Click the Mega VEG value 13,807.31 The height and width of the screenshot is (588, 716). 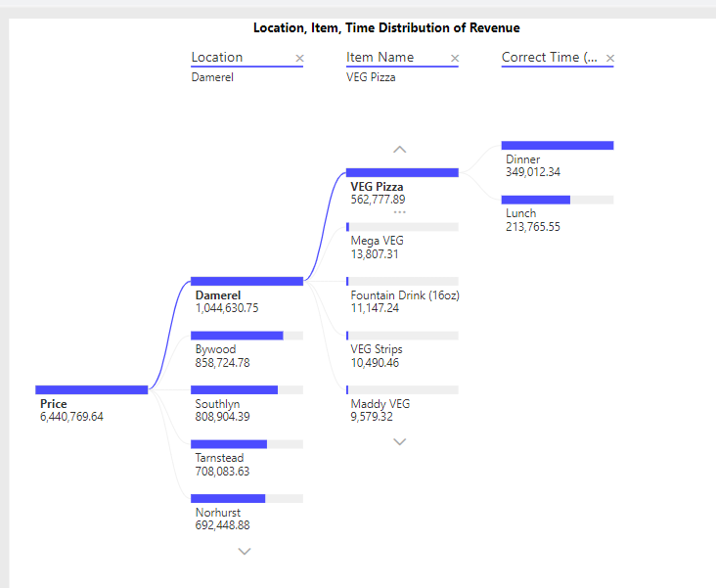point(375,254)
